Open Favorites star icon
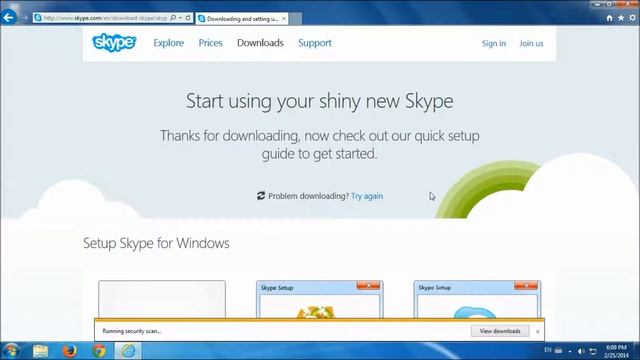 (x=621, y=18)
